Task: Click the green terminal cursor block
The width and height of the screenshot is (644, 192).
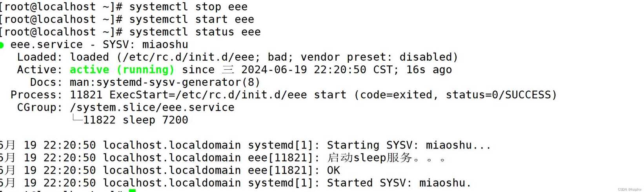Action: [132, 191]
